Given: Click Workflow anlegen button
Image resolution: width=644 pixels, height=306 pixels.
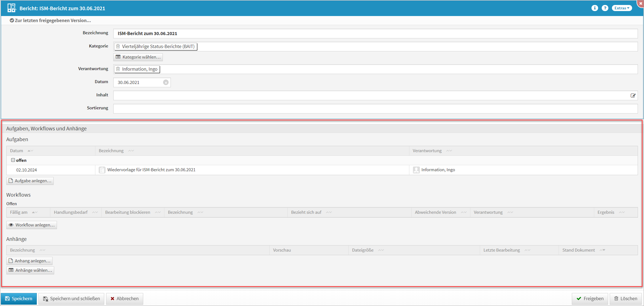Looking at the screenshot, I should coord(32,225).
